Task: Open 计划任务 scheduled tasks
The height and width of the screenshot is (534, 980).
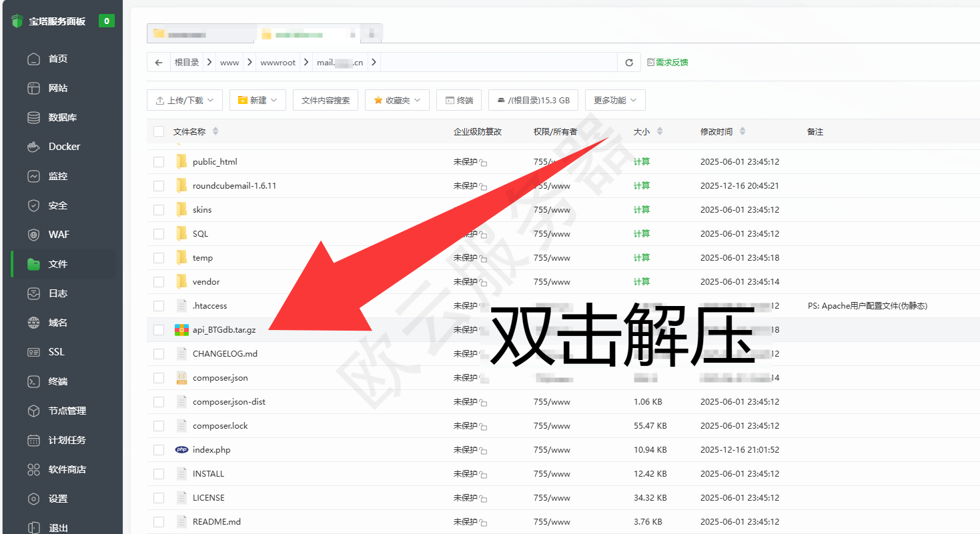Action: click(67, 440)
